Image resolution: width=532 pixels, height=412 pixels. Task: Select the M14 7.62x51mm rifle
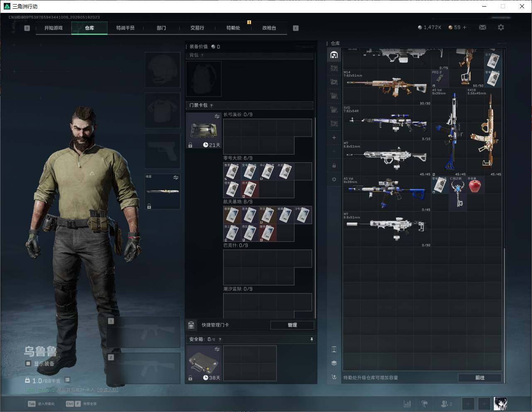pos(387,87)
